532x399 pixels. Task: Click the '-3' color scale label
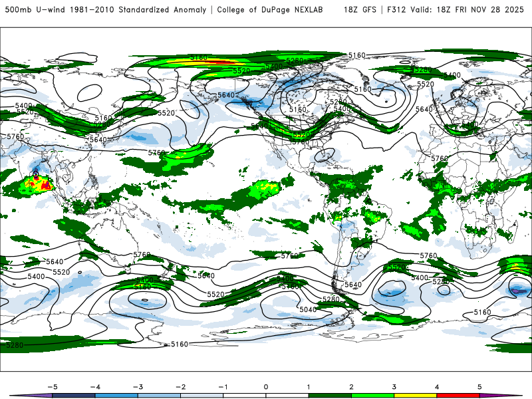coord(138,387)
